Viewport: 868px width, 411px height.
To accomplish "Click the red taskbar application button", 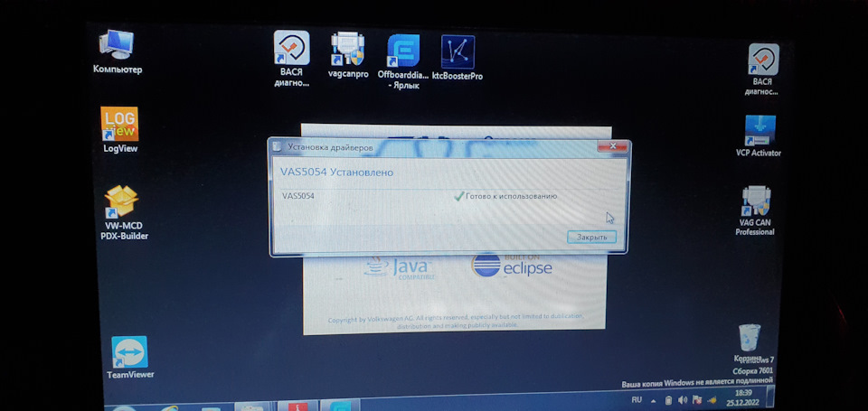I will (297, 406).
